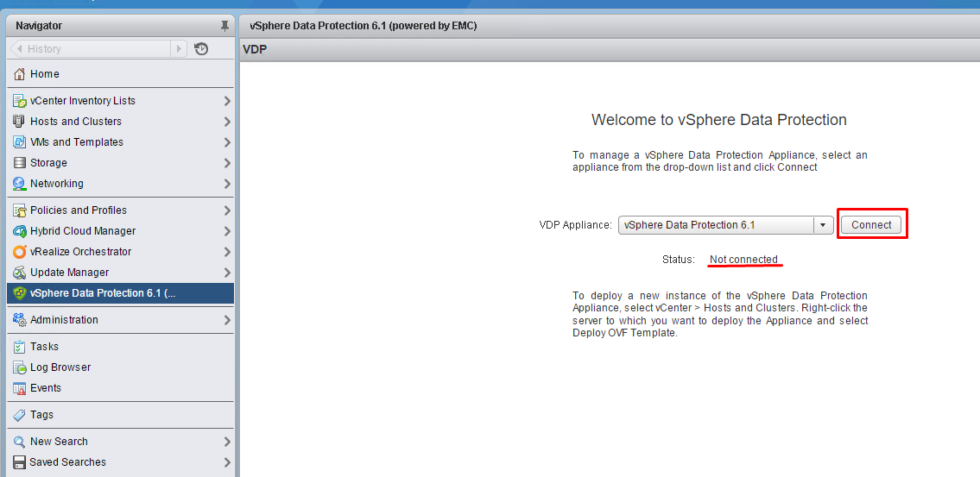Expand Administration chevron arrow
This screenshot has height=477, width=980.
click(227, 320)
